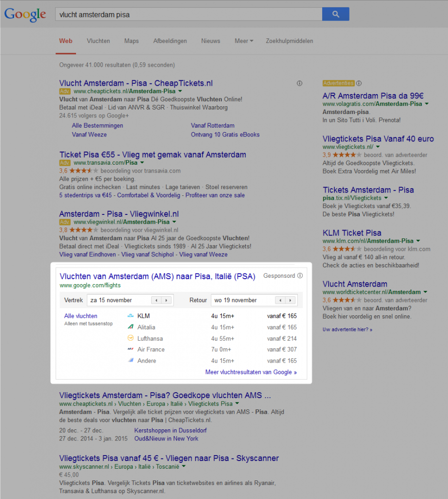Screen dimensions: 448x499
Task: Open Vliegtickets Pisa Vanaf 40 euro ad
Action: pos(378,139)
